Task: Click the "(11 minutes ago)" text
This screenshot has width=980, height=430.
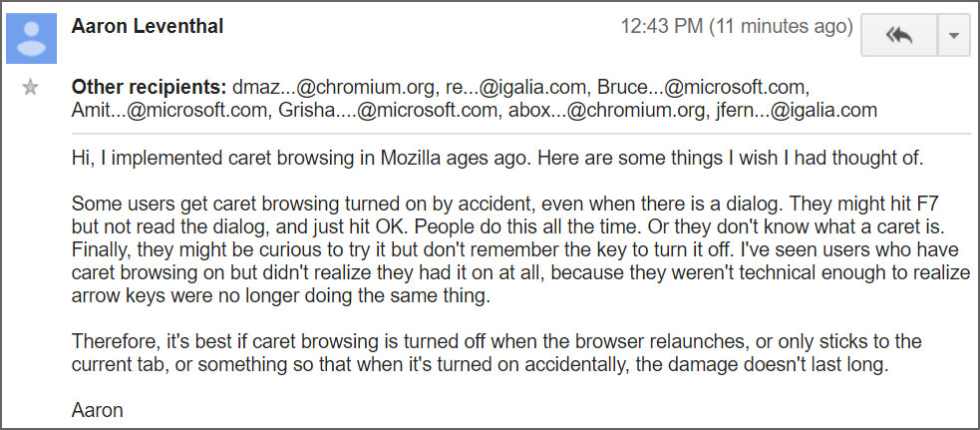Action: (x=781, y=28)
